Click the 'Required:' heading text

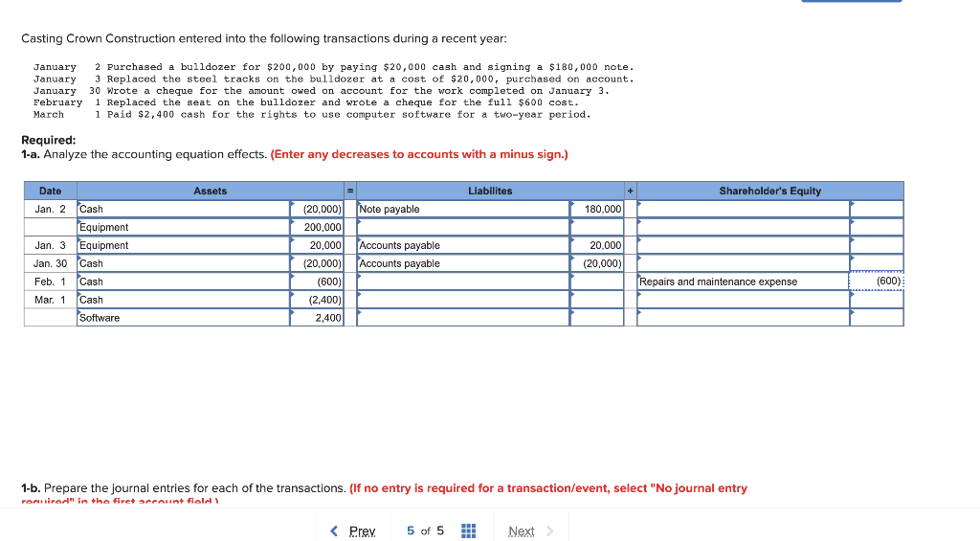(x=48, y=140)
